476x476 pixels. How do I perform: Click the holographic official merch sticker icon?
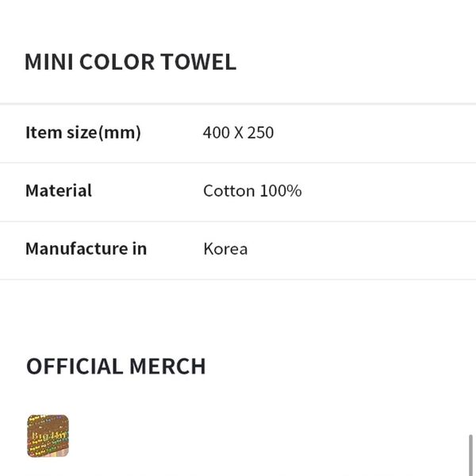[48, 436]
